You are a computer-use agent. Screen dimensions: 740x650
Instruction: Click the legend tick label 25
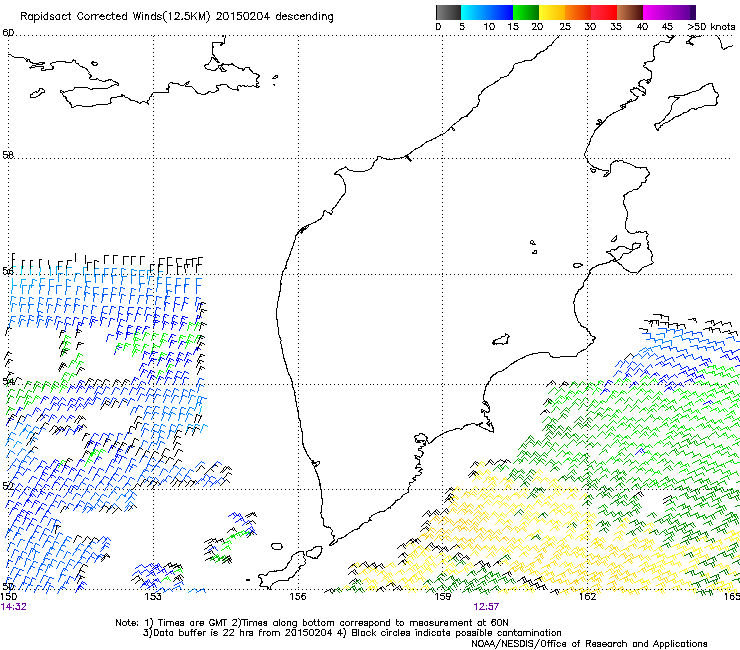565,26
